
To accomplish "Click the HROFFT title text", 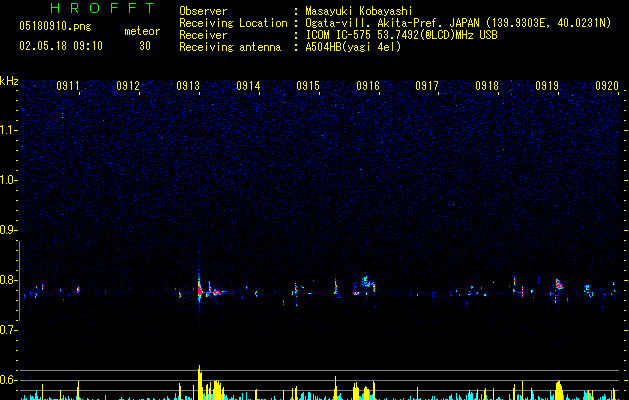I will point(102,8).
